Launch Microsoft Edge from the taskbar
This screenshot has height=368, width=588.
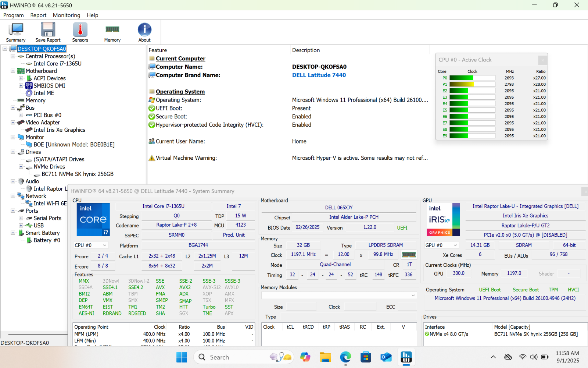click(x=345, y=357)
